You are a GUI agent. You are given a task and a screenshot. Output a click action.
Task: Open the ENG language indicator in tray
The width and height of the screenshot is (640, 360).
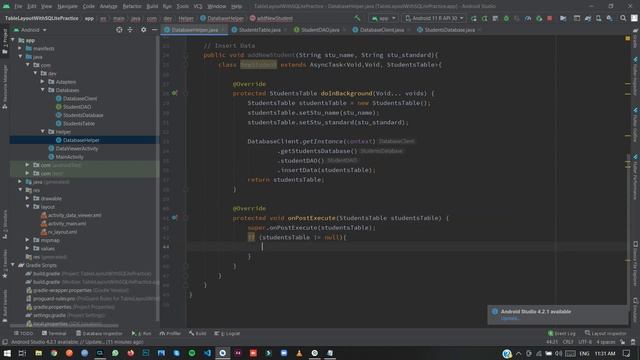[x=584, y=353]
